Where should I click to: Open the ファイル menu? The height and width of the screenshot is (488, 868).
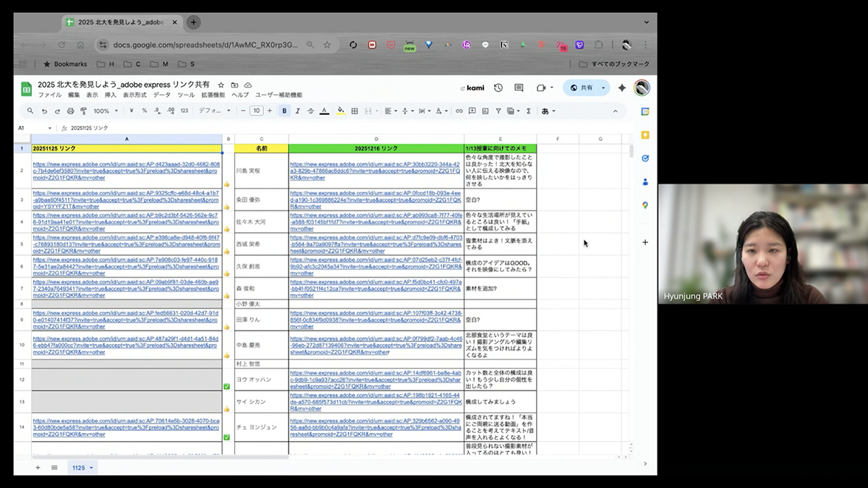click(50, 95)
